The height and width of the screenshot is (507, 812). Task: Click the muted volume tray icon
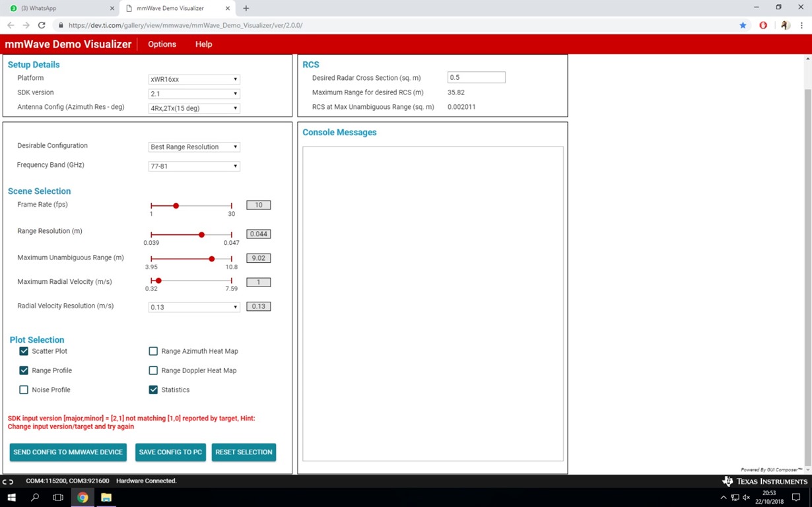pyautogui.click(x=747, y=497)
